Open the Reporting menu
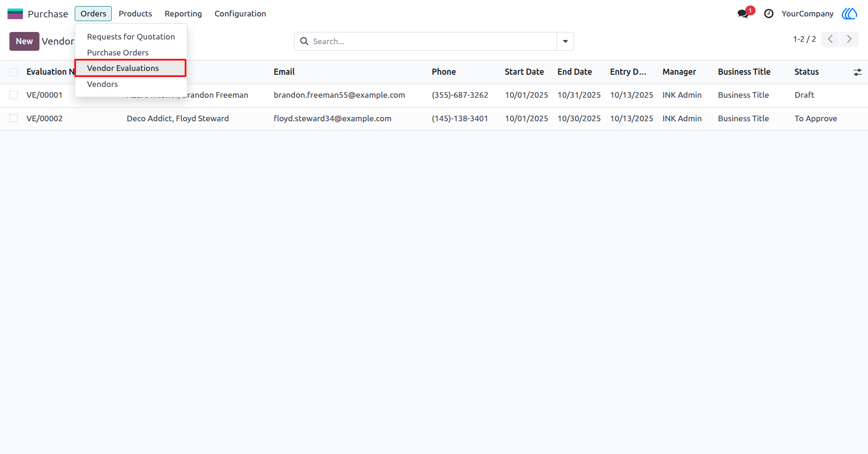Viewport: 868px width, 454px height. [x=183, y=14]
